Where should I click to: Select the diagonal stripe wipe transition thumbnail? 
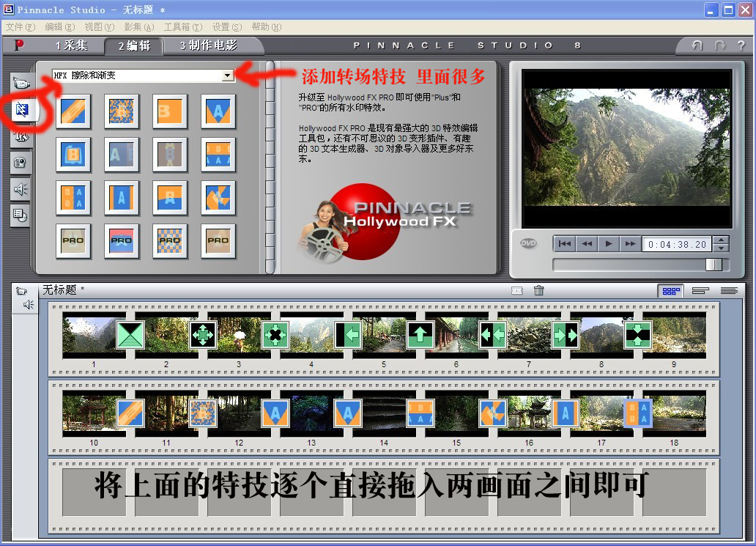pyautogui.click(x=73, y=111)
